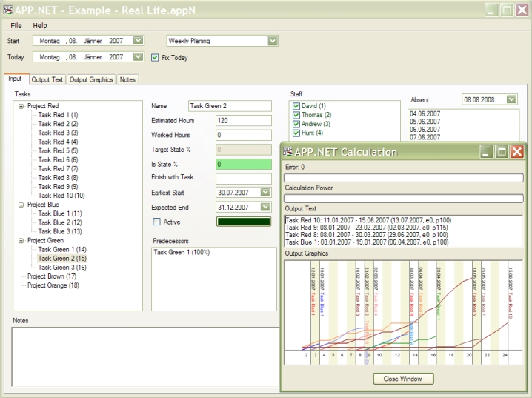Open the Start date picker dropdown

[139, 41]
